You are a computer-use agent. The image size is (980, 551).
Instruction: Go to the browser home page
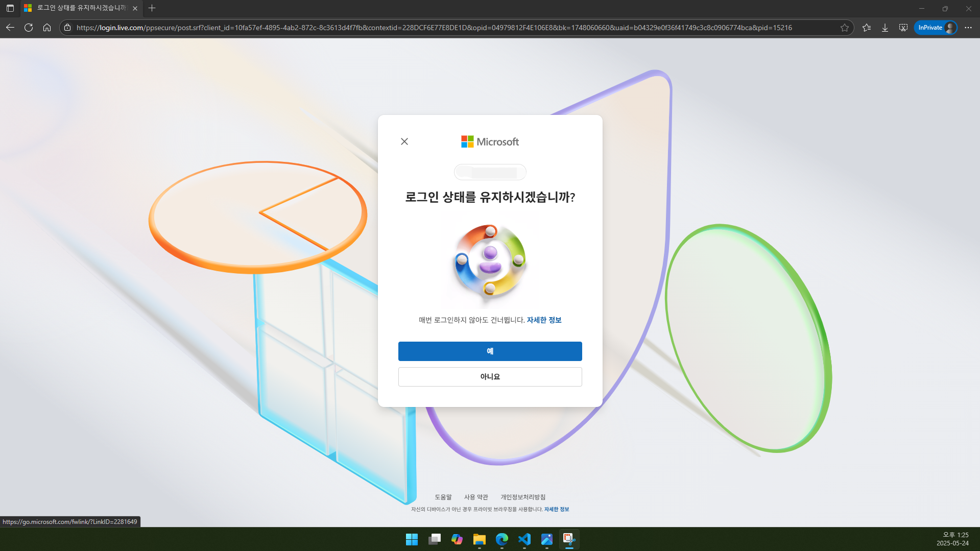click(x=47, y=28)
